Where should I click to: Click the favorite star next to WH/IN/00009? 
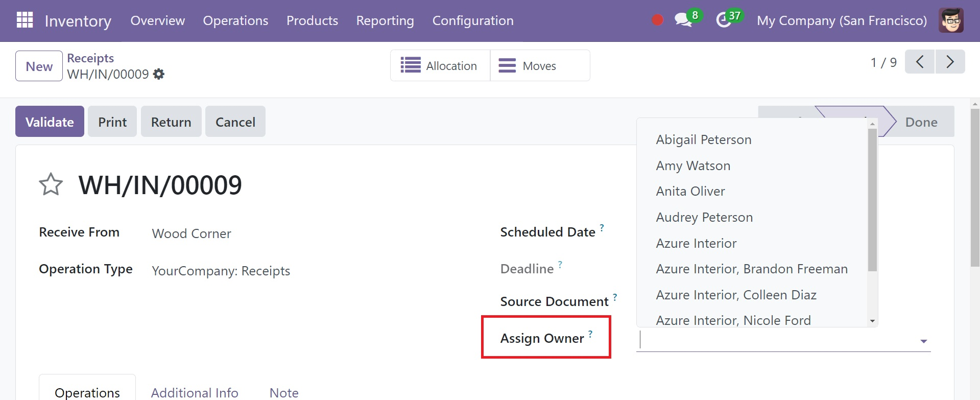pos(51,184)
